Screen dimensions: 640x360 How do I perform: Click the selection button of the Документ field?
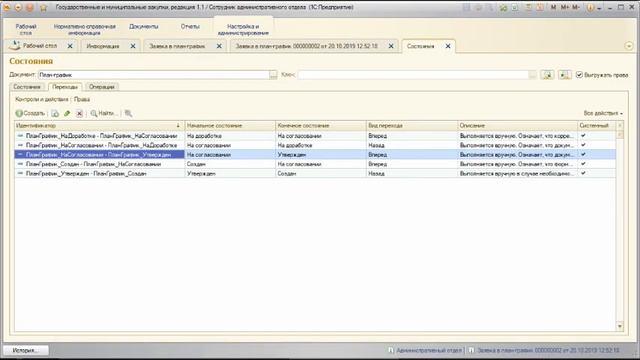click(x=273, y=75)
